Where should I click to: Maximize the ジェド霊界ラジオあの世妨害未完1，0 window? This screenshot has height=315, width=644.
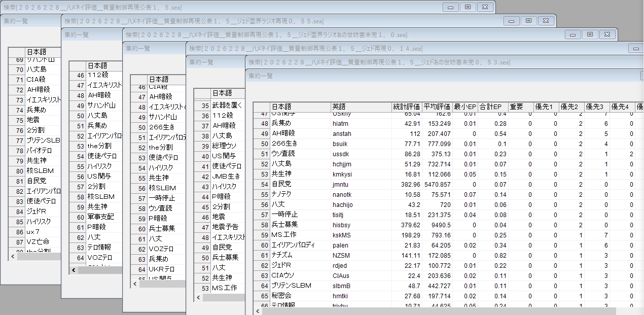tap(590, 34)
